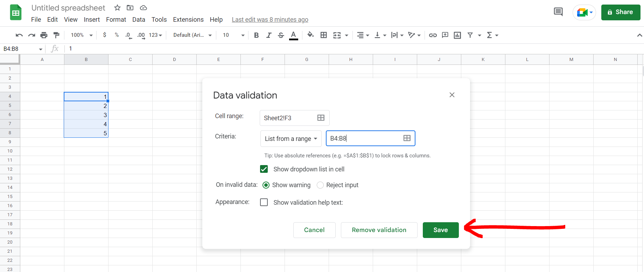Expand the 100% zoom dropdown
This screenshot has height=272, width=644.
82,35
